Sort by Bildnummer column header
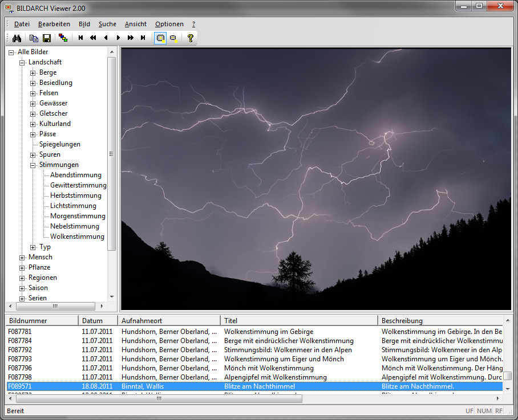The height and width of the screenshot is (420, 518). pyautogui.click(x=42, y=321)
